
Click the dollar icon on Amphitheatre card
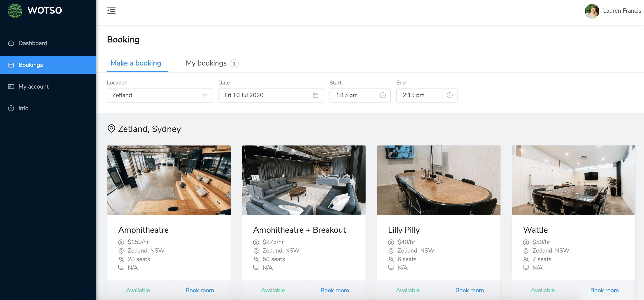tap(121, 242)
